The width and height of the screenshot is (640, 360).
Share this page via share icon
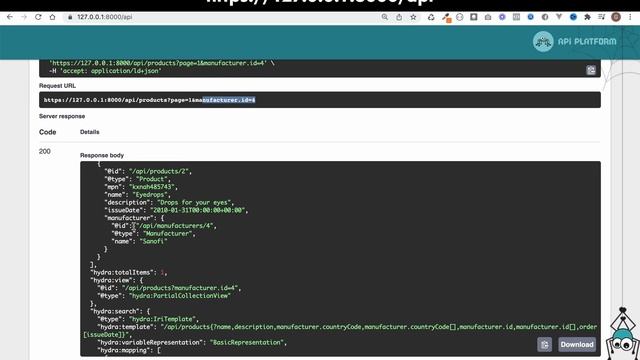[x=399, y=17]
